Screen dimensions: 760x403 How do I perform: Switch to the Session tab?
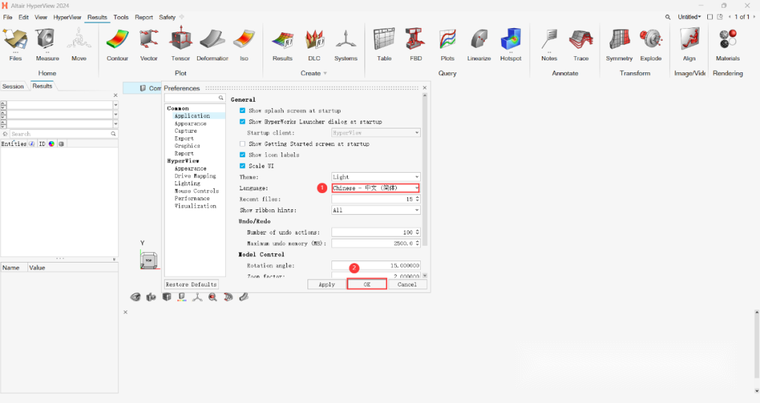click(13, 86)
